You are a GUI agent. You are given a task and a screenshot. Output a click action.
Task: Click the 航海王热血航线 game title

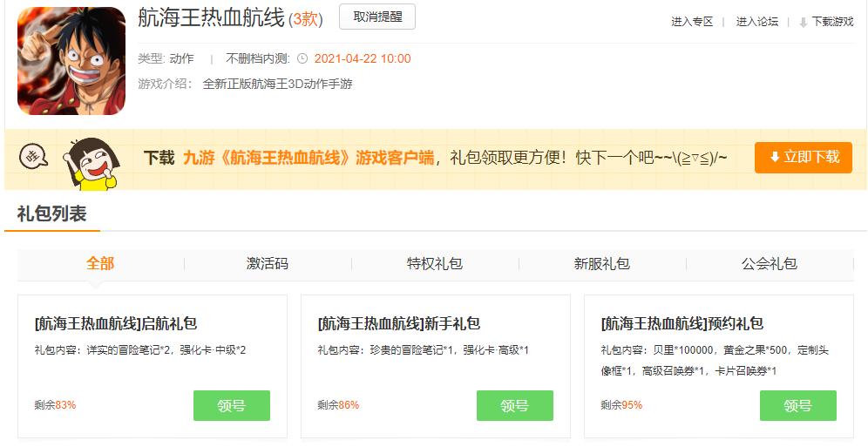[x=211, y=17]
